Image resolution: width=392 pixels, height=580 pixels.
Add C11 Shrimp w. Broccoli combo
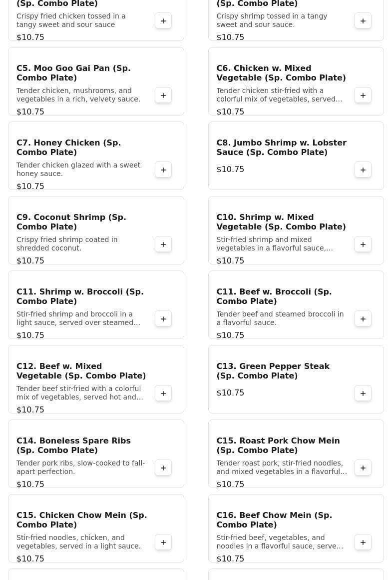click(163, 319)
